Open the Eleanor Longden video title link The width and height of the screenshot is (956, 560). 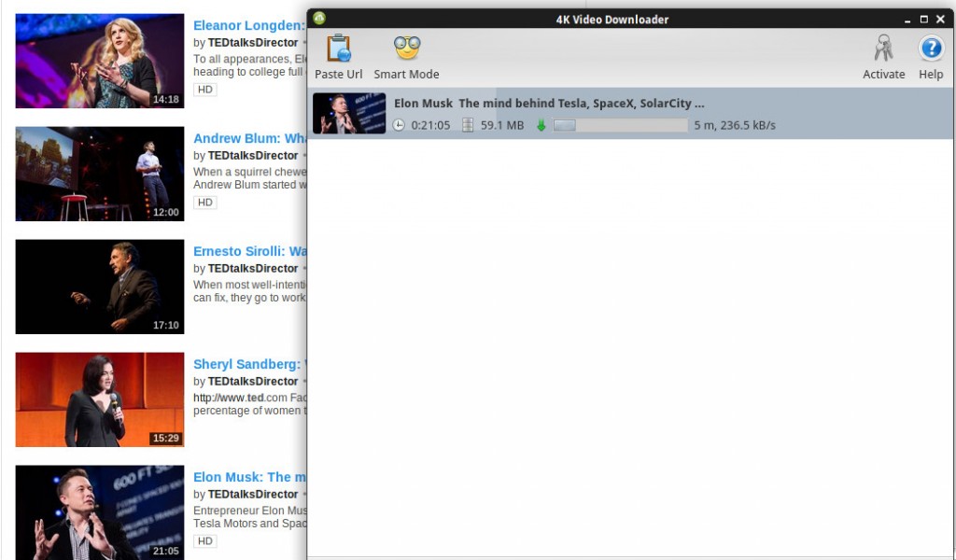pos(249,25)
